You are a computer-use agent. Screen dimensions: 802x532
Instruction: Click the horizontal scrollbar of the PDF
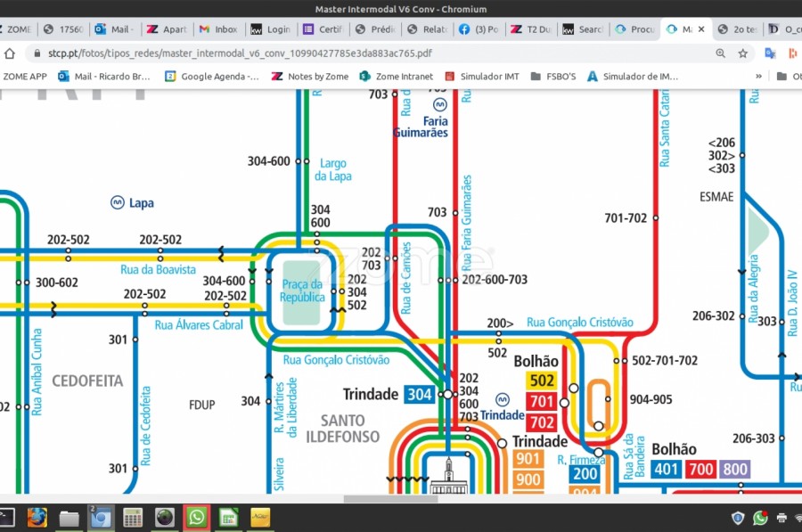391,498
